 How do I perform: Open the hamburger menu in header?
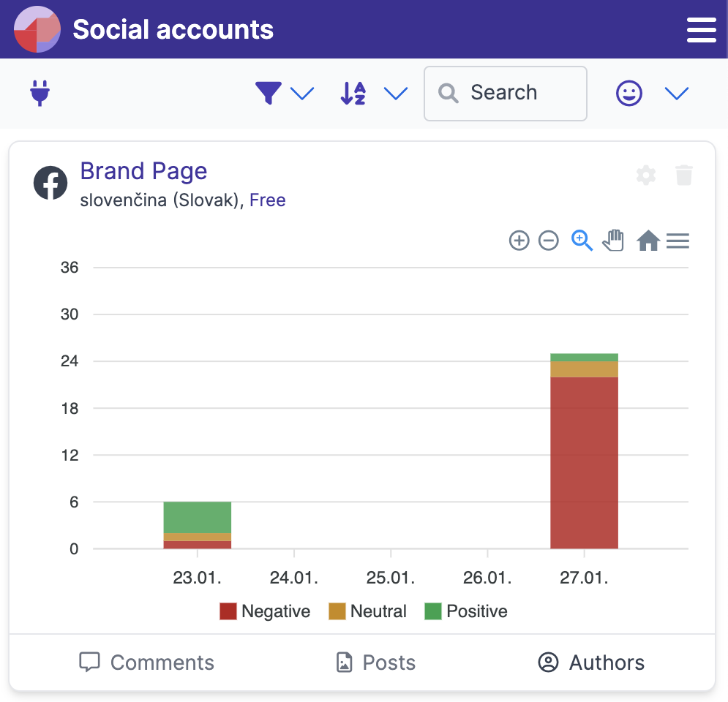click(x=702, y=30)
